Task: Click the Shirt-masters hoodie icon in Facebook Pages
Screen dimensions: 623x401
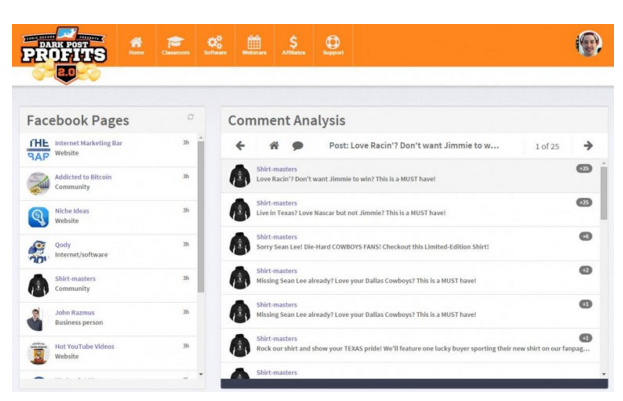Action: [39, 285]
